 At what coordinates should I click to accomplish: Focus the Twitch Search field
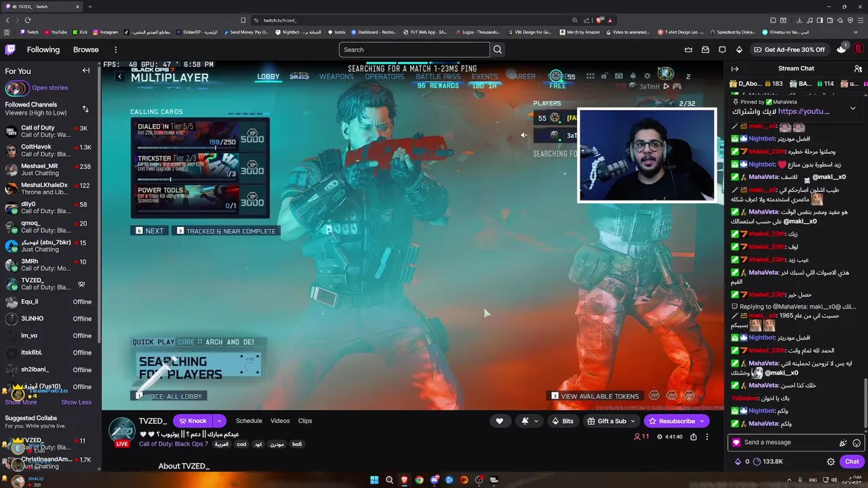(414, 49)
